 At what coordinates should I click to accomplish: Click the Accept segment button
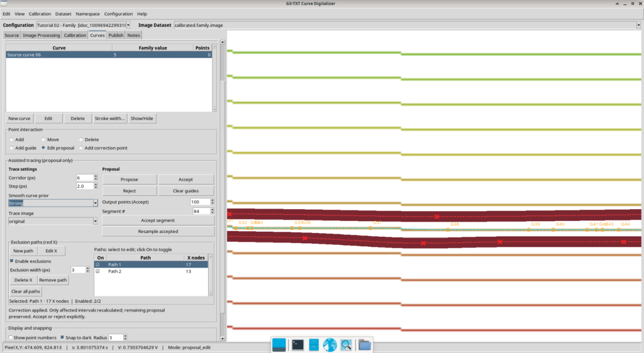point(158,220)
